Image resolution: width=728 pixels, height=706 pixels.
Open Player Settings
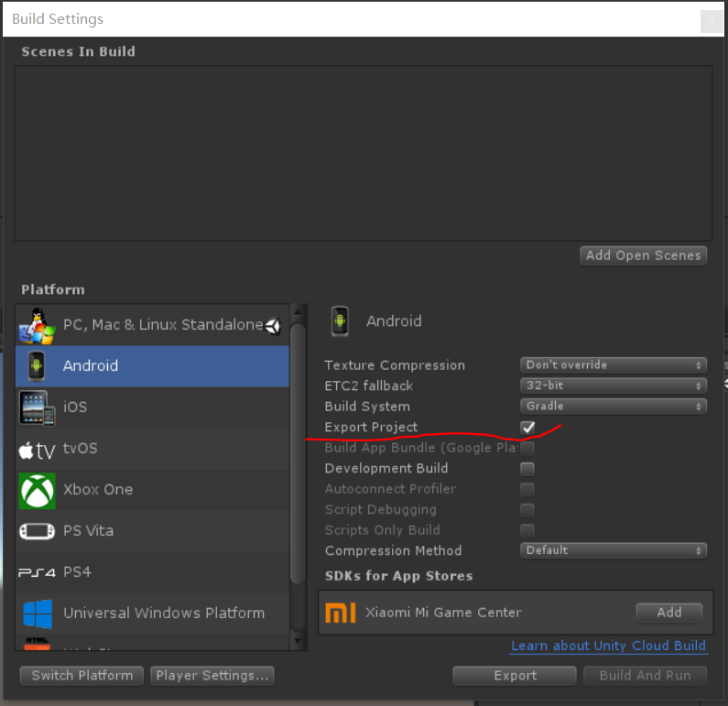point(212,676)
